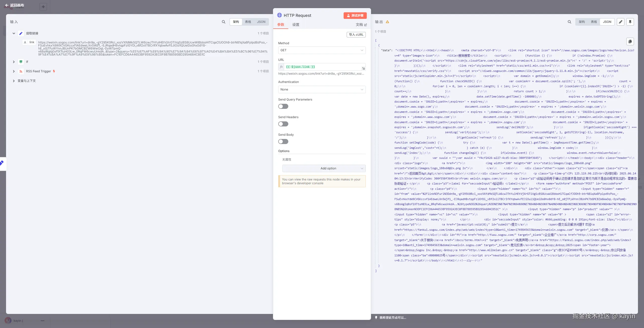Switch the input view to the JSON tab
Viewport: 644px width, 328px height.
(x=261, y=22)
